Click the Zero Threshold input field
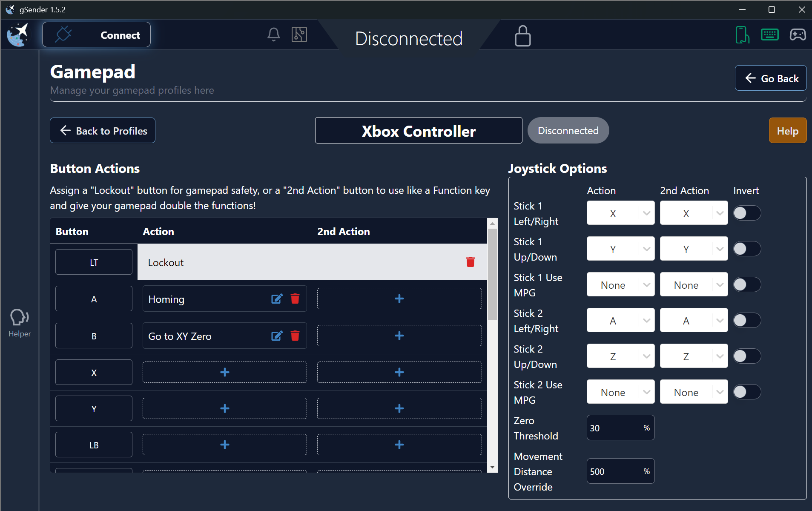The height and width of the screenshot is (511, 812). pos(620,428)
